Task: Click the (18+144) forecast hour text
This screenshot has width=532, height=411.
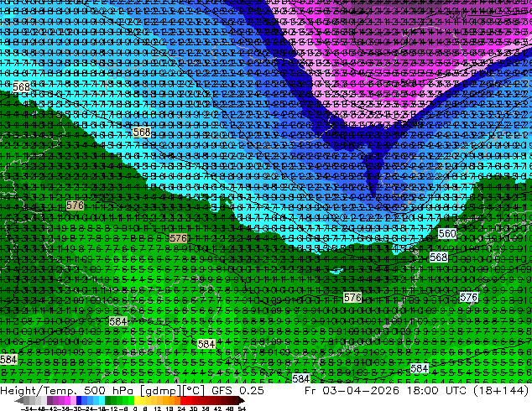Action: click(502, 391)
